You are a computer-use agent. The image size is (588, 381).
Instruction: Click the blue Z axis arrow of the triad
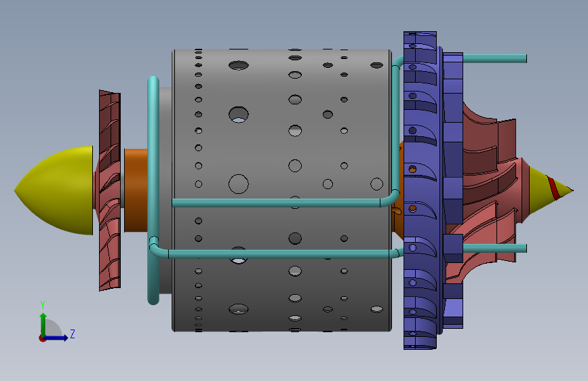pos(56,338)
